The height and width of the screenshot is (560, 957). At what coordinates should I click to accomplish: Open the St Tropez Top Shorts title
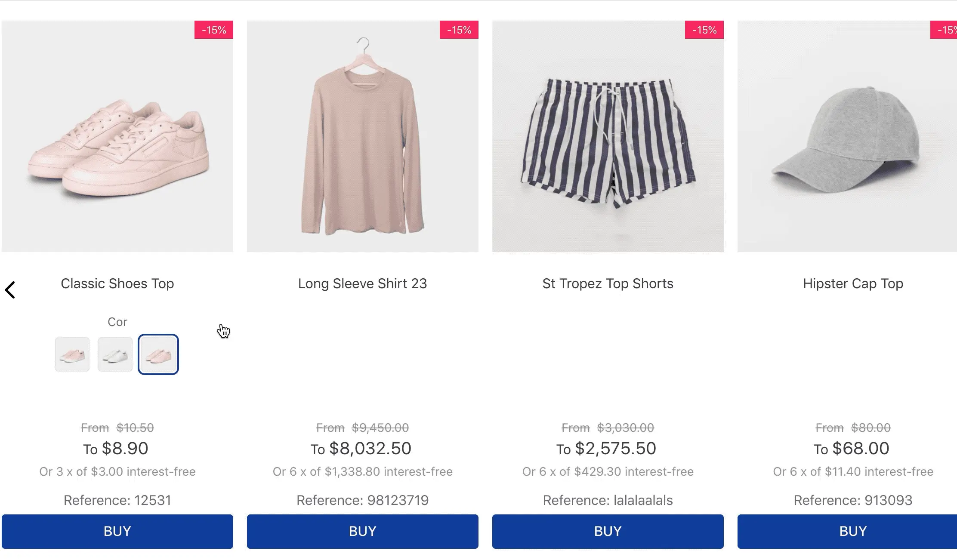[x=608, y=283]
